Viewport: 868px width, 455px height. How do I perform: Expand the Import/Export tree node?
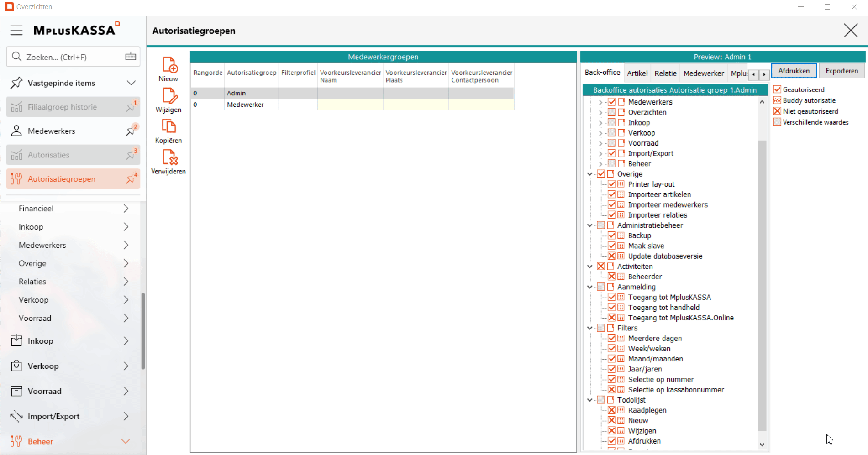pyautogui.click(x=600, y=153)
